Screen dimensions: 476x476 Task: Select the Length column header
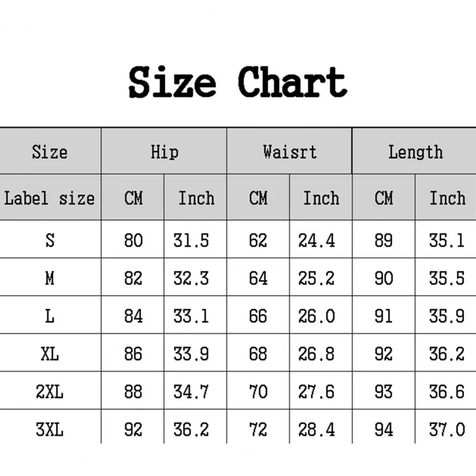click(415, 152)
